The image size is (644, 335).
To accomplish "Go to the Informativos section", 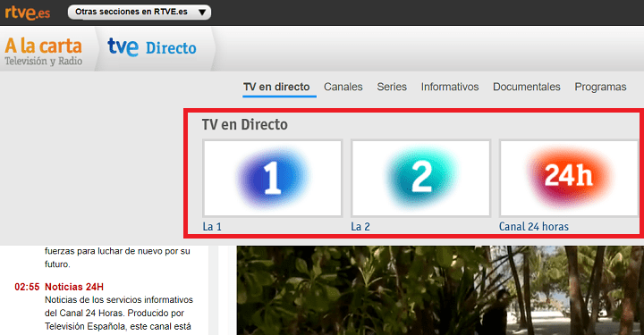I will pos(450,87).
